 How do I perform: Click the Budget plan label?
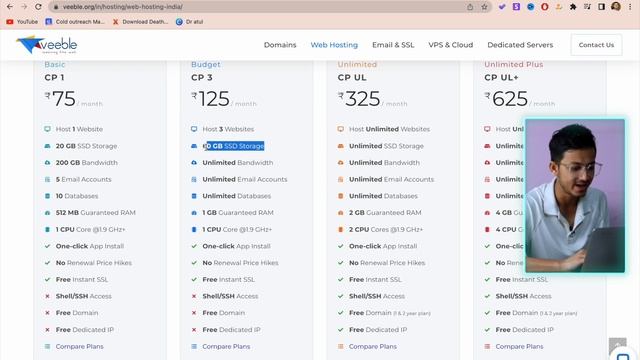point(205,64)
